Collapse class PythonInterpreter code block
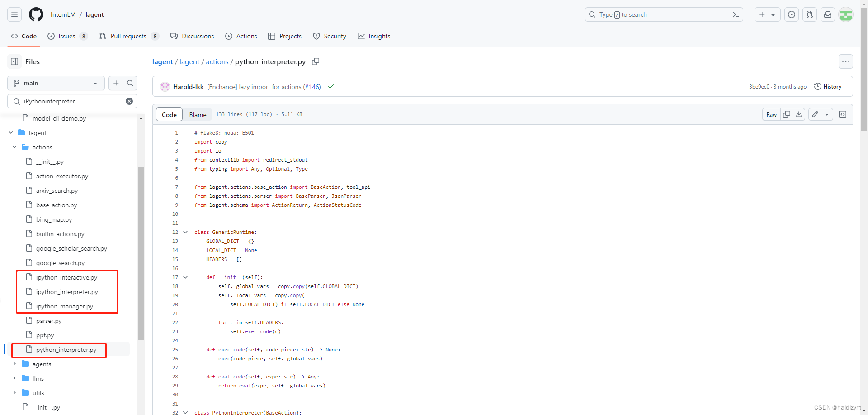This screenshot has height=415, width=868. click(185, 412)
